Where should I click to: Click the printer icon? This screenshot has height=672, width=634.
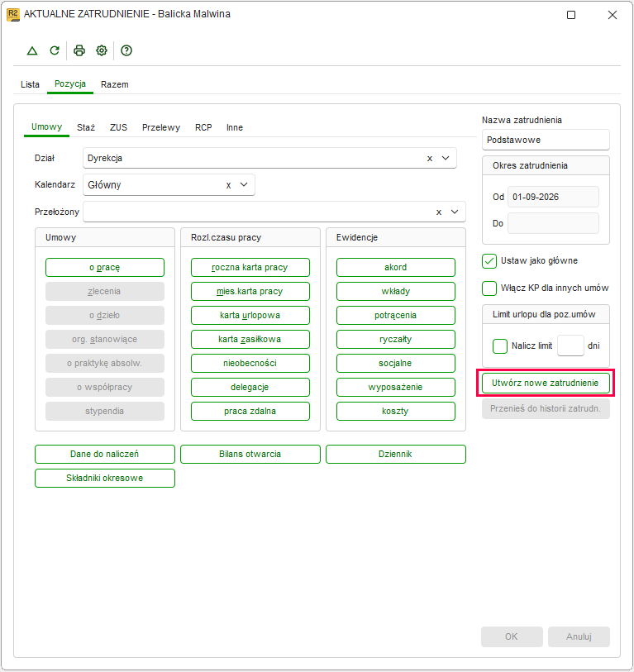(79, 50)
